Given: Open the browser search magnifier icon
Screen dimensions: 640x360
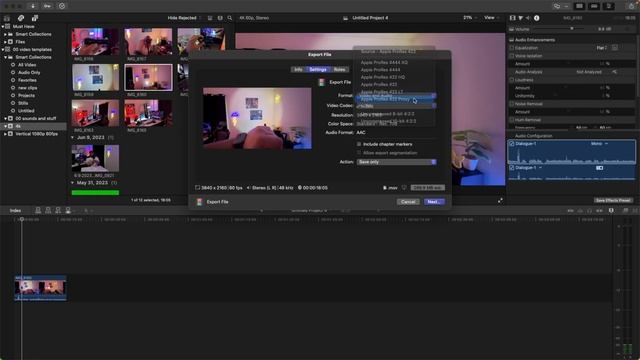Looking at the screenshot, I should point(230,18).
